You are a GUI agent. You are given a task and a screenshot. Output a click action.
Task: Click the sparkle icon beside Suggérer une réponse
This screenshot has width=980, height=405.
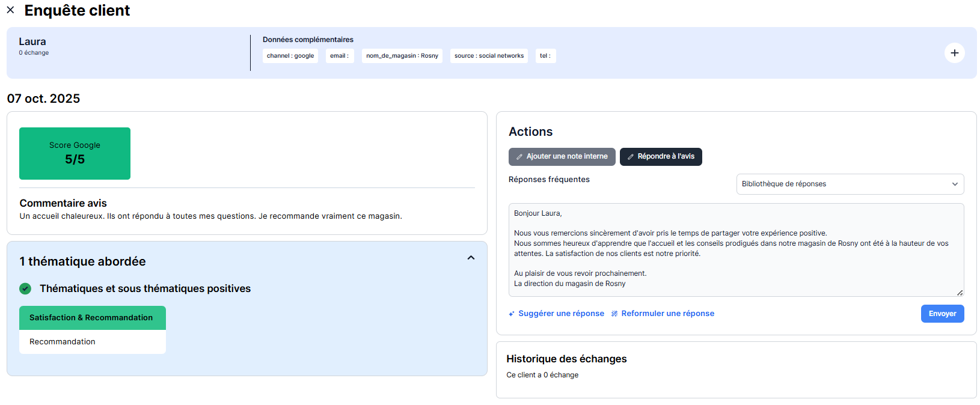click(512, 314)
